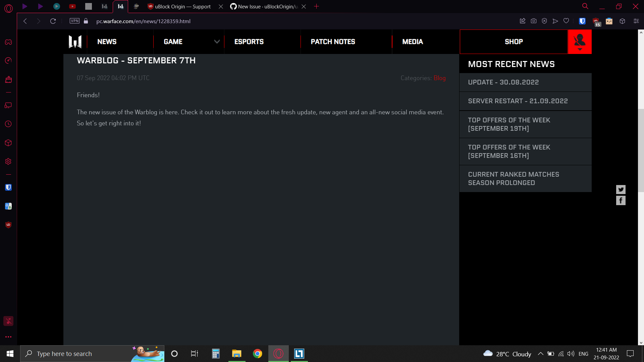The width and height of the screenshot is (644, 362).
Task: Show hidden system tray icons arrow
Action: point(540,354)
